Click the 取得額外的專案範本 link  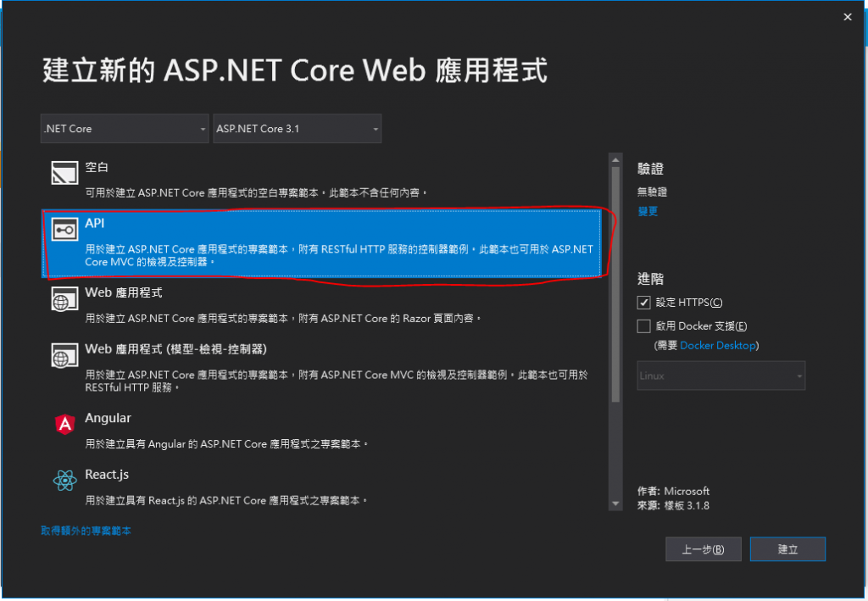pyautogui.click(x=86, y=531)
